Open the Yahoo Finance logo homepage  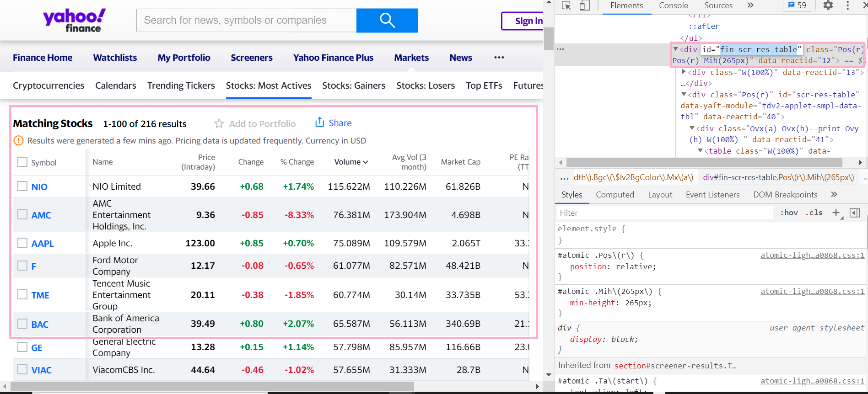tap(74, 21)
